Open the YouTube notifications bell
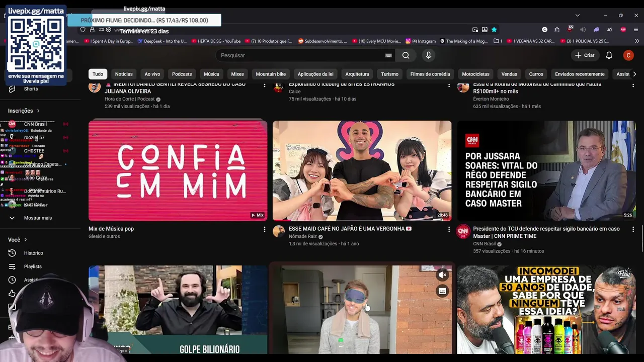Viewport: 644px width, 362px height. 609,55
